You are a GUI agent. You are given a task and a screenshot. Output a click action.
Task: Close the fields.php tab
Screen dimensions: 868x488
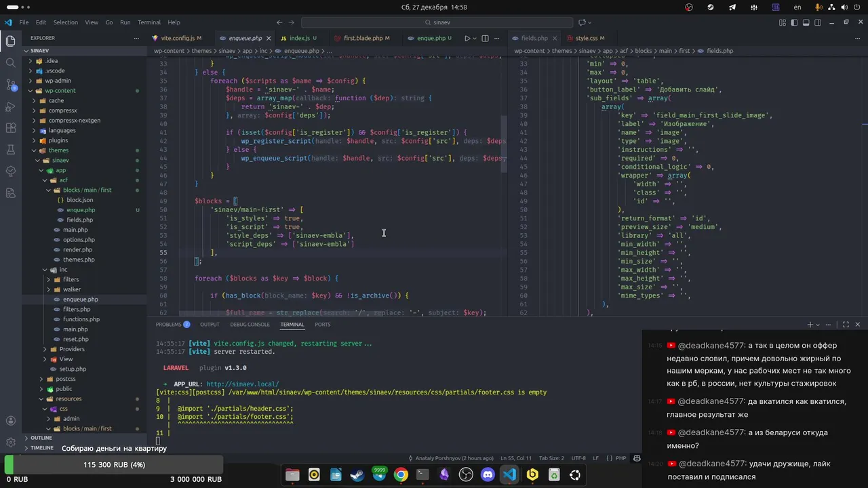pos(555,38)
